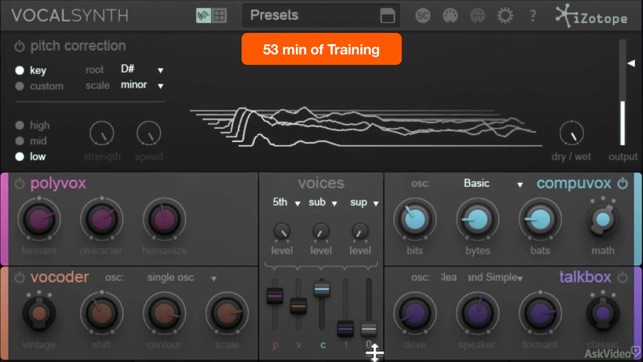
Task: Click the compuvox c mixer fader
Action: click(322, 289)
